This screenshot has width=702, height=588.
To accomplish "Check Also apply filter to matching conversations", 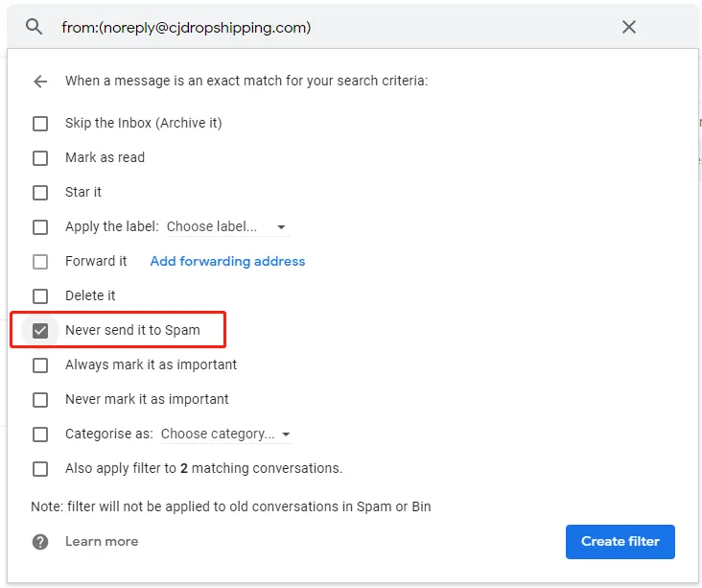I will pos(40,469).
